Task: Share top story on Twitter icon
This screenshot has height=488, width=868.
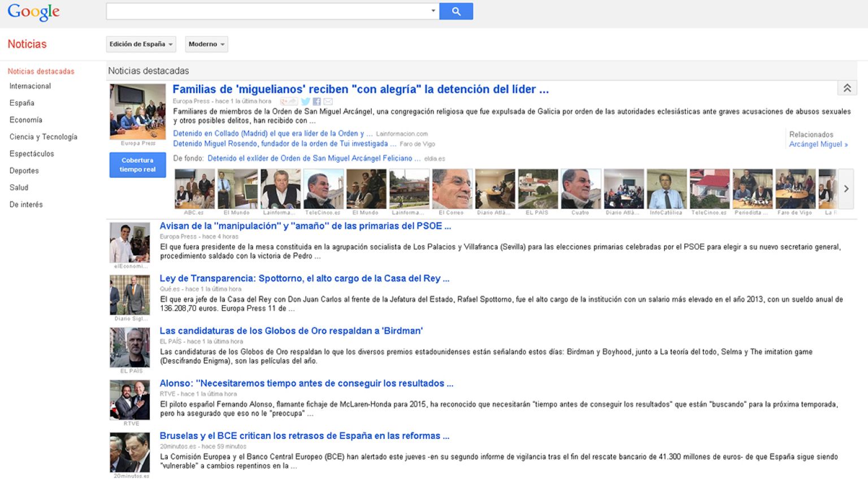Action: pos(305,102)
